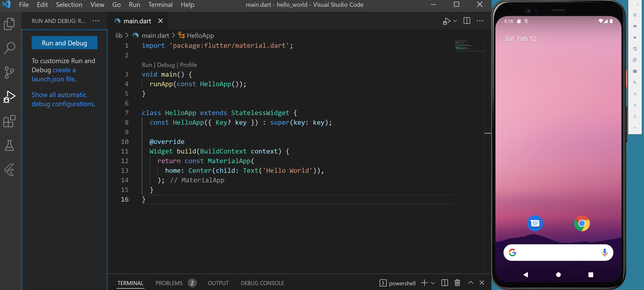Expand the run/debug dropdown arrow in editor title
Viewport: 644px width, 290px height.
pos(455,21)
